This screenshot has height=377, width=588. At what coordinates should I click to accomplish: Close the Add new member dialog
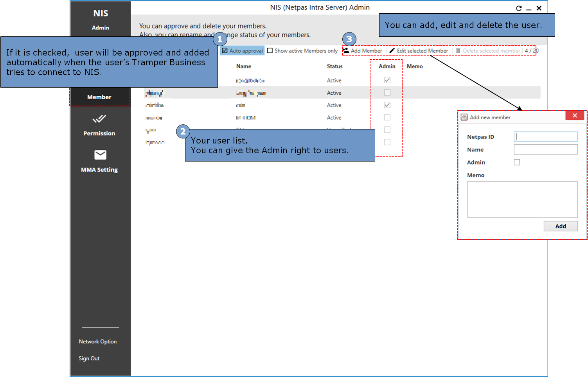click(575, 115)
